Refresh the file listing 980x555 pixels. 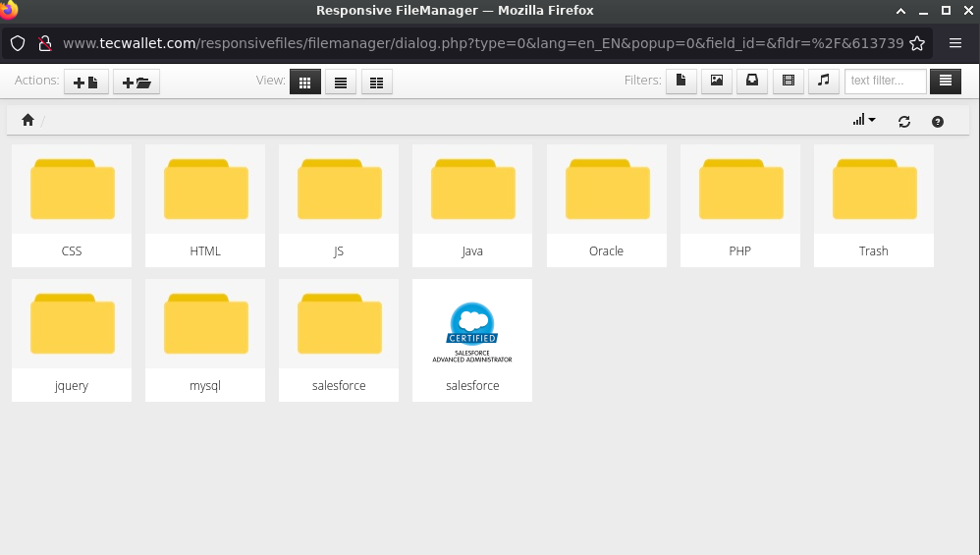pos(904,121)
